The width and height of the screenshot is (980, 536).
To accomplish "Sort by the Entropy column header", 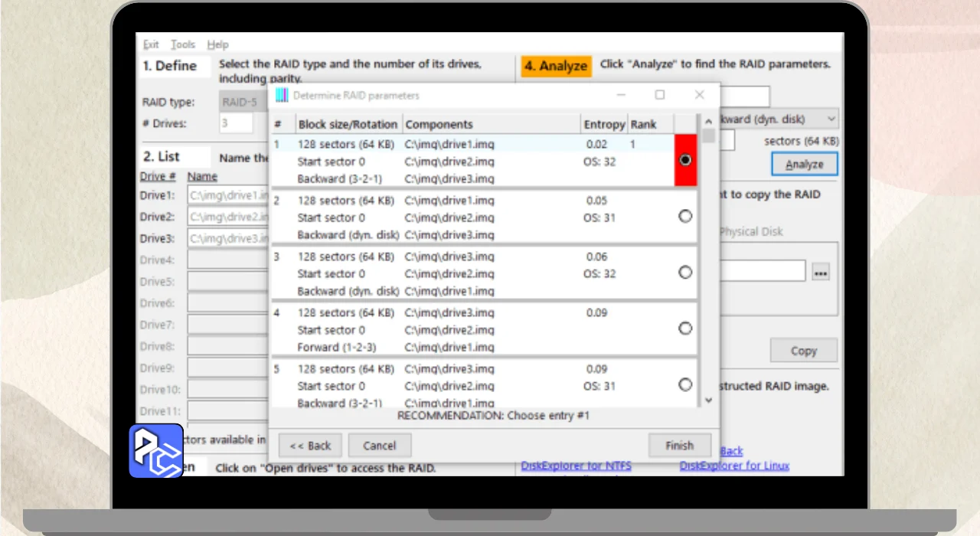I will tap(604, 124).
